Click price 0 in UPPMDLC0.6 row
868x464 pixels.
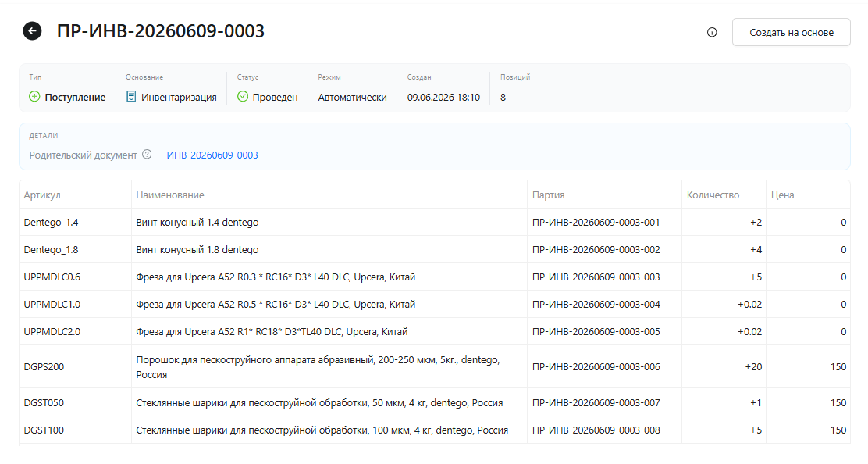pyautogui.click(x=843, y=277)
